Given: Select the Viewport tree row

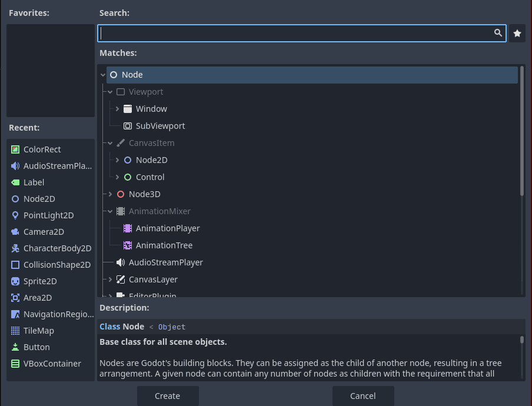Looking at the screenshot, I should (x=315, y=92).
